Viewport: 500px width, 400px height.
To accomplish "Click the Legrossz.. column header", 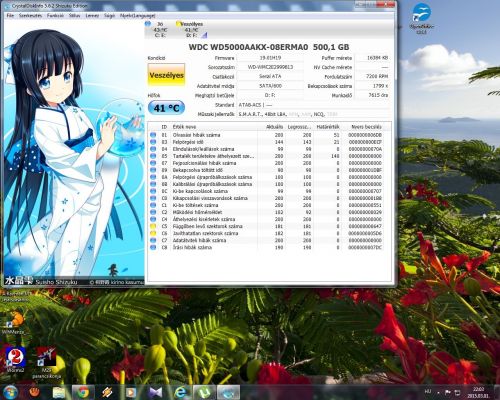I will click(x=299, y=127).
